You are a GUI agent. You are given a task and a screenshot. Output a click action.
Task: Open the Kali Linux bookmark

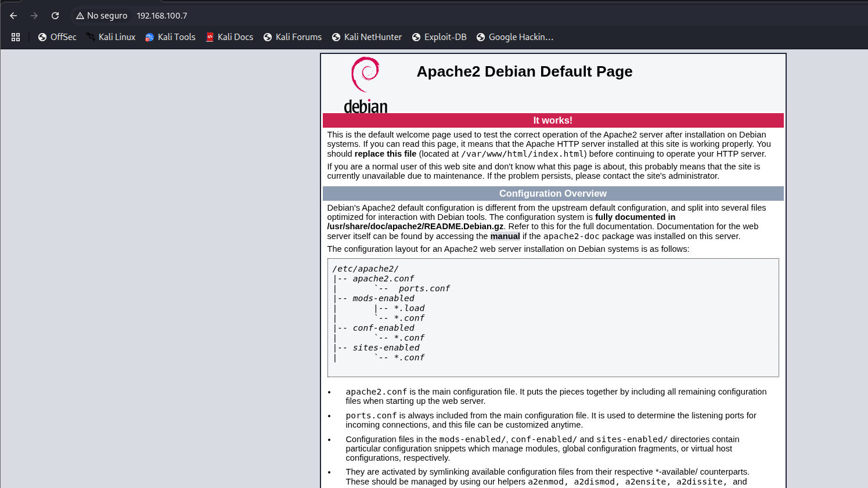[111, 37]
